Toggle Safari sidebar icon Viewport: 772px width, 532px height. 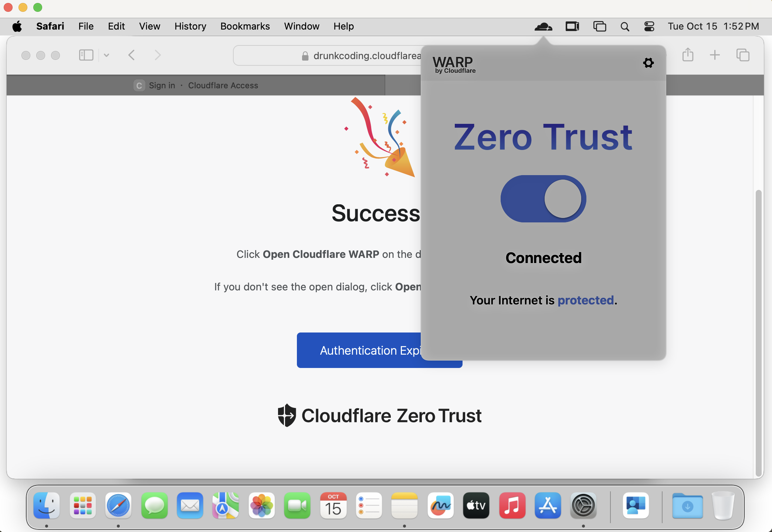(x=86, y=55)
